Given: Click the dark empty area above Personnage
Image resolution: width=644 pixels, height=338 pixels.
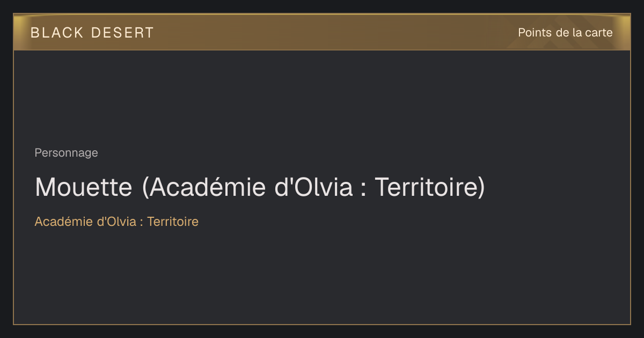Looking at the screenshot, I should [x=322, y=97].
